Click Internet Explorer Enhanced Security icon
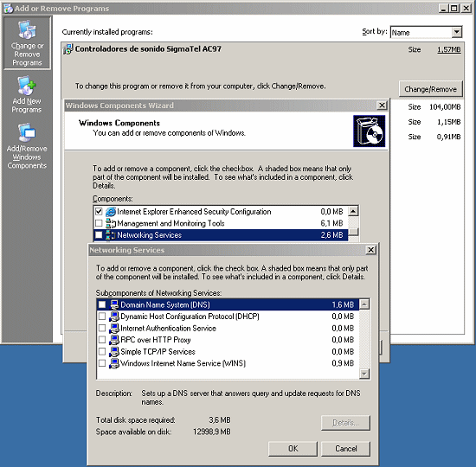 (x=111, y=212)
